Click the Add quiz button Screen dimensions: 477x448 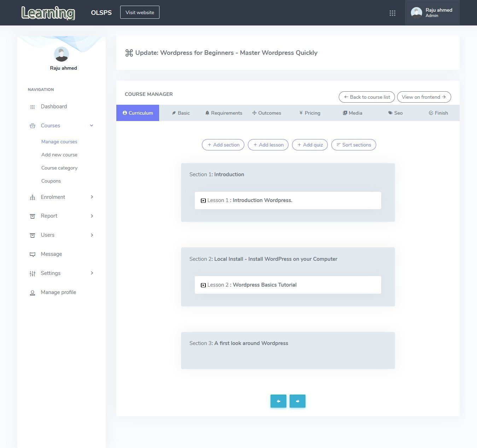(310, 145)
